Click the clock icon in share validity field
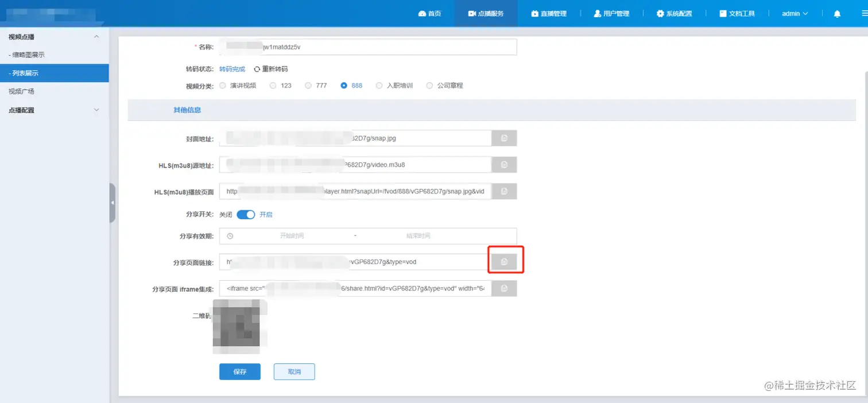 230,236
